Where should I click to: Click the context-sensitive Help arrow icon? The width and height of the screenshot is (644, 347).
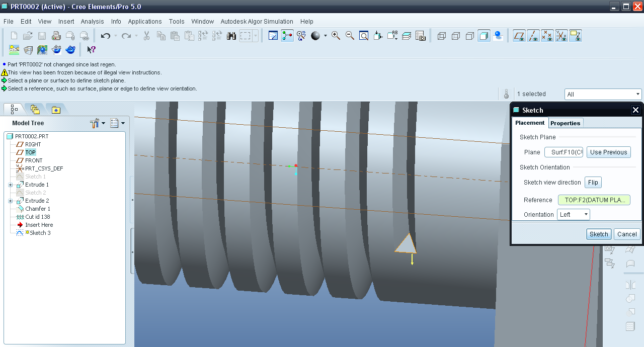[x=91, y=50]
